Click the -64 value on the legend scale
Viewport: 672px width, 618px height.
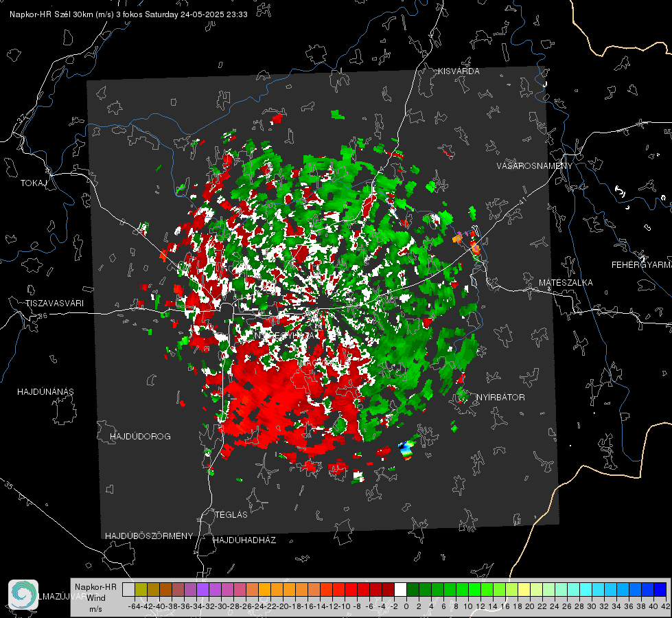coord(134,606)
